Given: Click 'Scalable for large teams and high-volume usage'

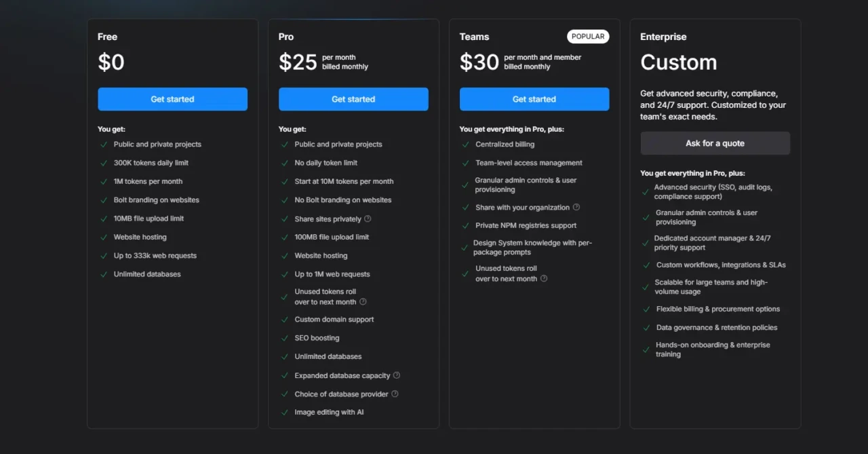Looking at the screenshot, I should coord(711,287).
